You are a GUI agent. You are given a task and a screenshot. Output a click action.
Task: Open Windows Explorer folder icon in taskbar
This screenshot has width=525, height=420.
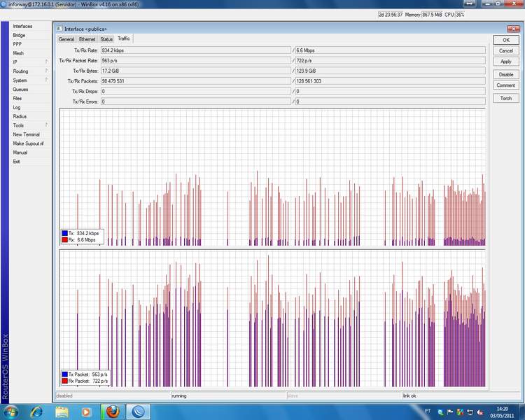click(64, 411)
